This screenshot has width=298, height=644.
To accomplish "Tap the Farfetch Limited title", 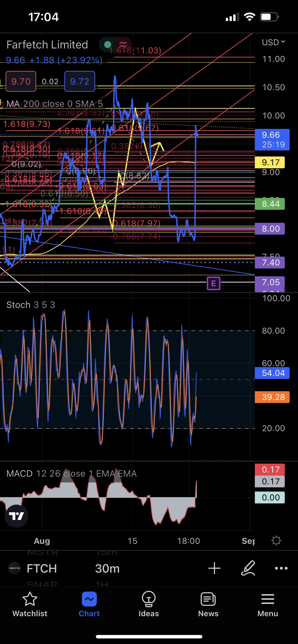I will click(x=47, y=45).
